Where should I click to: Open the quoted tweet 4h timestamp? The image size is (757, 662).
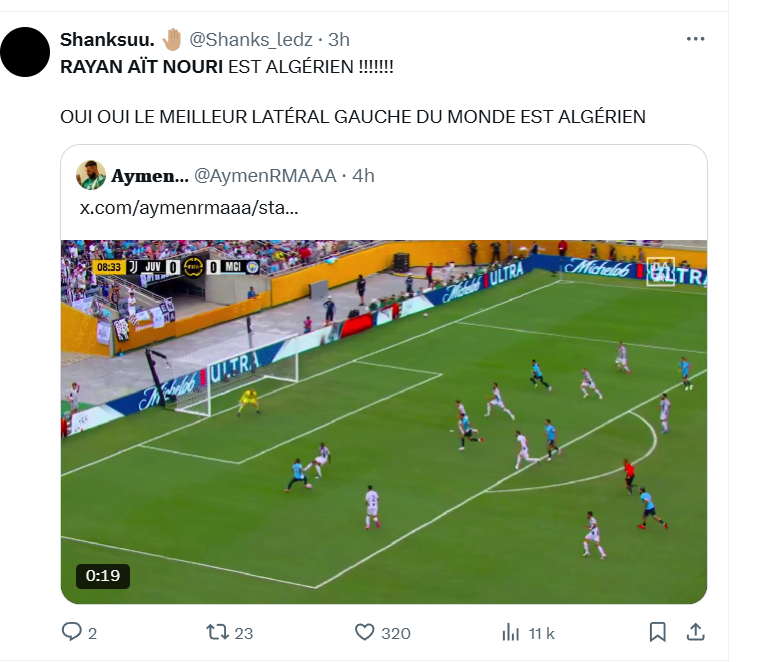click(363, 176)
